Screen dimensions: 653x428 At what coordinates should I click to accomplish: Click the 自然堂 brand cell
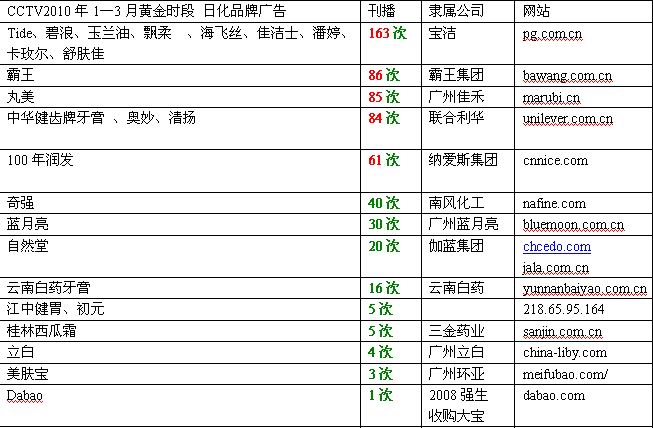point(27,246)
